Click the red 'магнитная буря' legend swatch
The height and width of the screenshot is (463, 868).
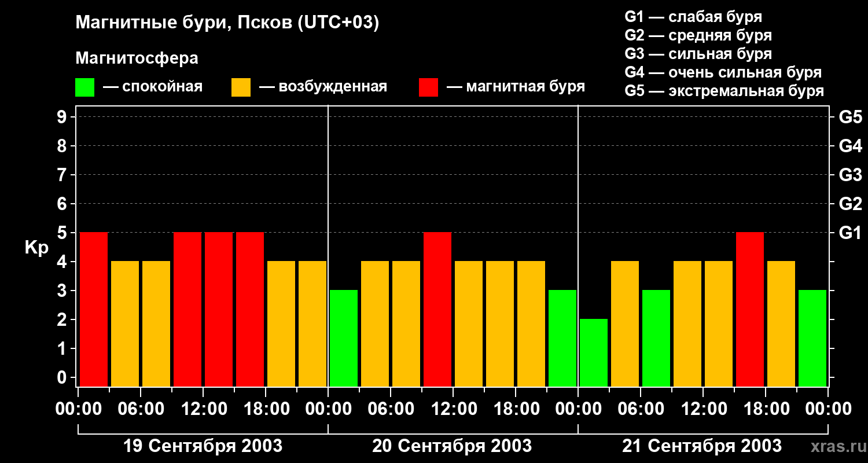tap(428, 87)
